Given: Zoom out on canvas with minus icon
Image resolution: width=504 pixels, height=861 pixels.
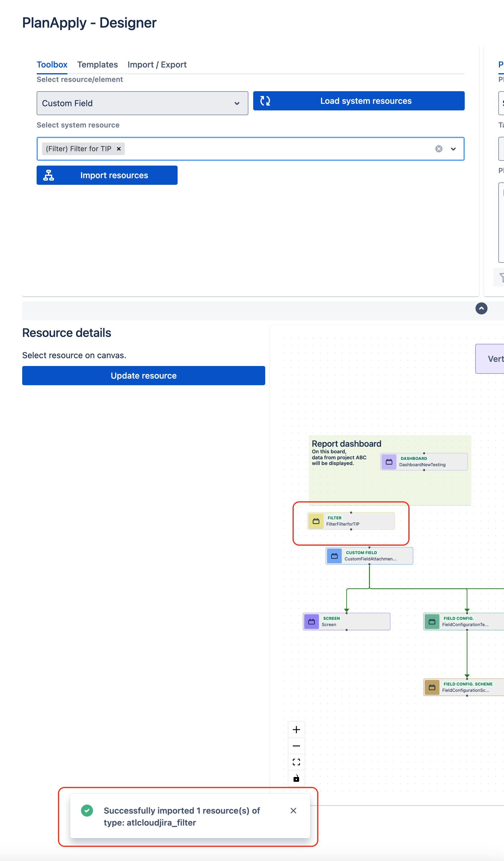Looking at the screenshot, I should 296,746.
